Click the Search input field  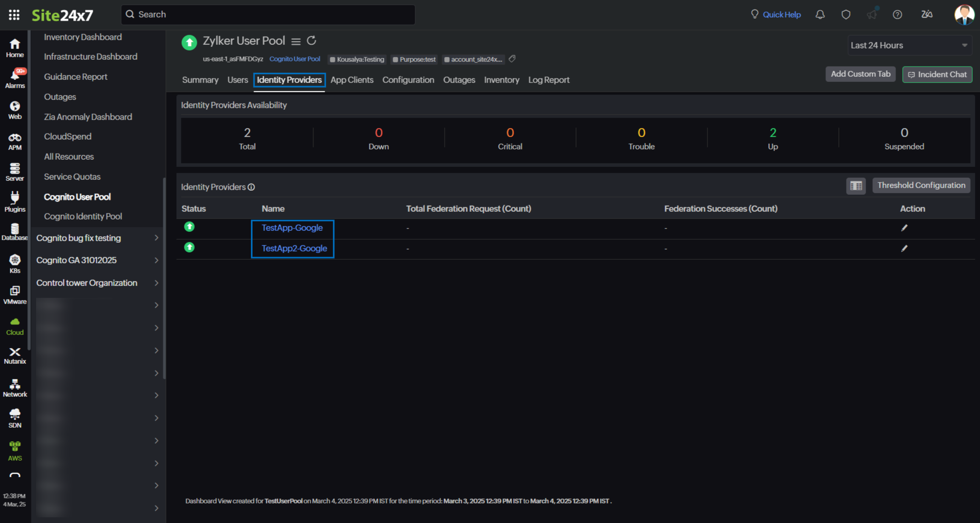[268, 14]
